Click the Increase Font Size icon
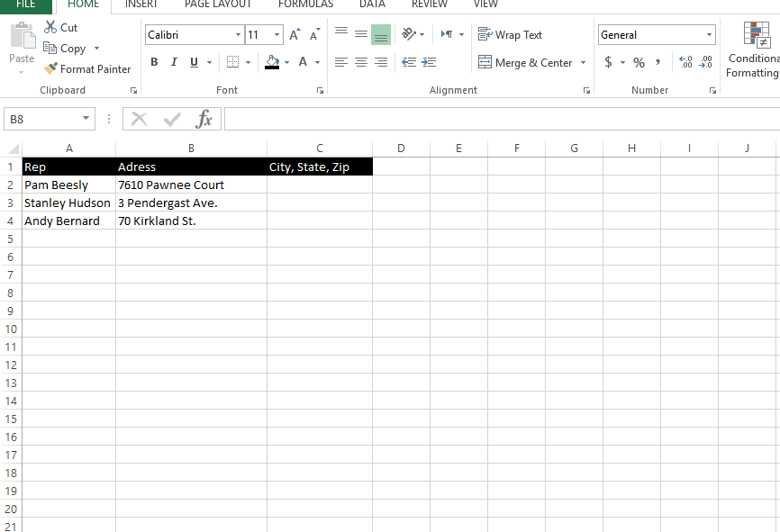The image size is (780, 532). tap(294, 32)
